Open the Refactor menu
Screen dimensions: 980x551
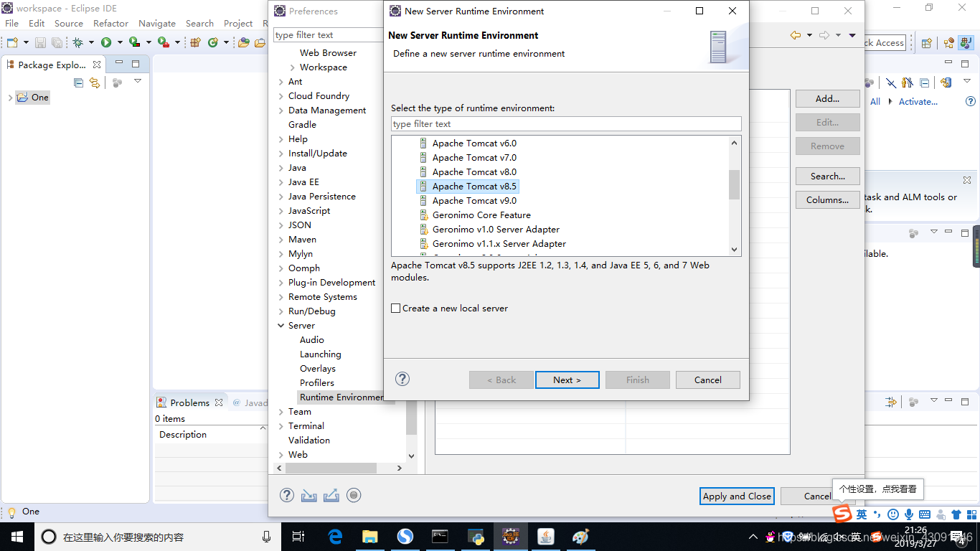pos(111,23)
